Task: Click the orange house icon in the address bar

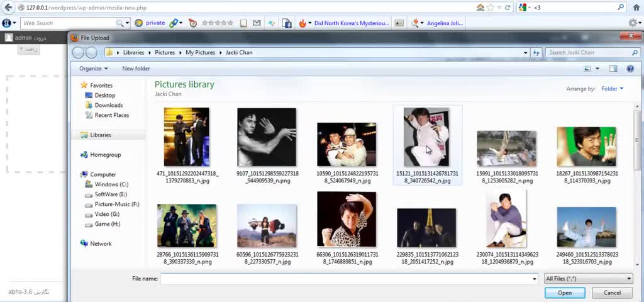Action: [480, 8]
